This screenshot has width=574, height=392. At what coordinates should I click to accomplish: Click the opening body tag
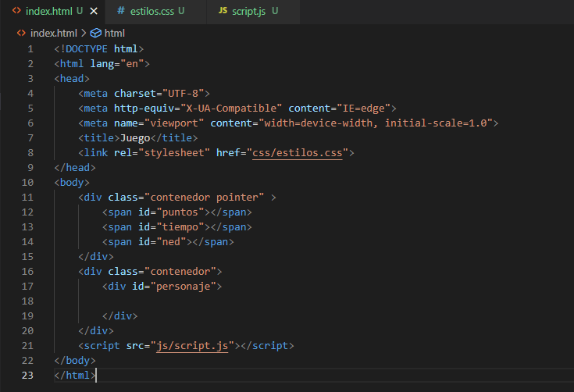pyautogui.click(x=72, y=182)
